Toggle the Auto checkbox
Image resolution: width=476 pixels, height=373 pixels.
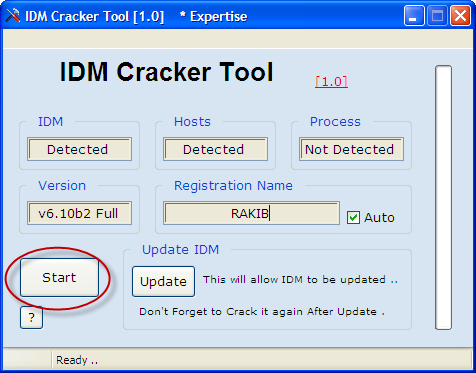(353, 217)
